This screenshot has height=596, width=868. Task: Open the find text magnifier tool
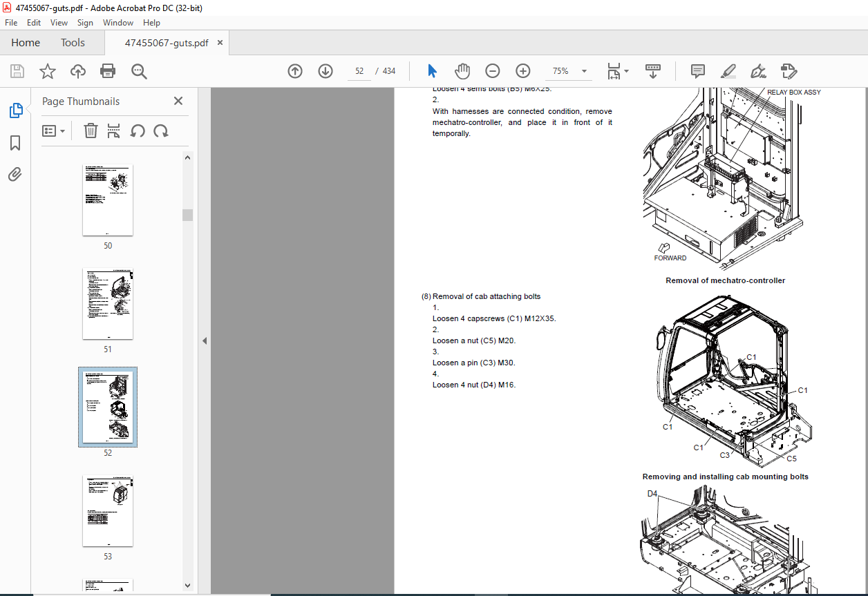139,71
